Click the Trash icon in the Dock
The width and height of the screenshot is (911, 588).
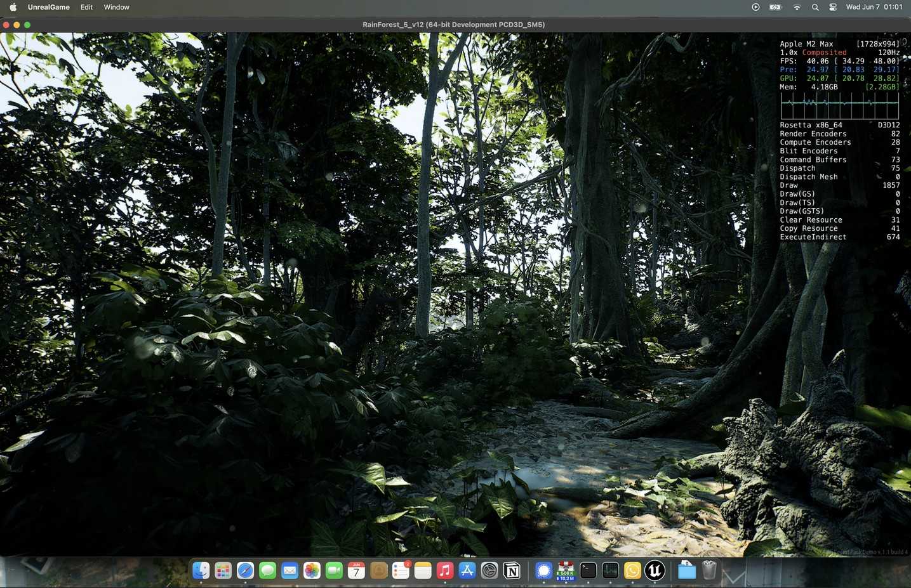click(709, 571)
